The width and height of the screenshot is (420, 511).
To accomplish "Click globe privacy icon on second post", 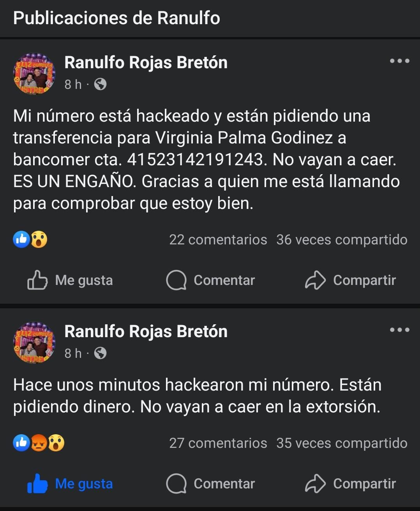I will click(100, 353).
